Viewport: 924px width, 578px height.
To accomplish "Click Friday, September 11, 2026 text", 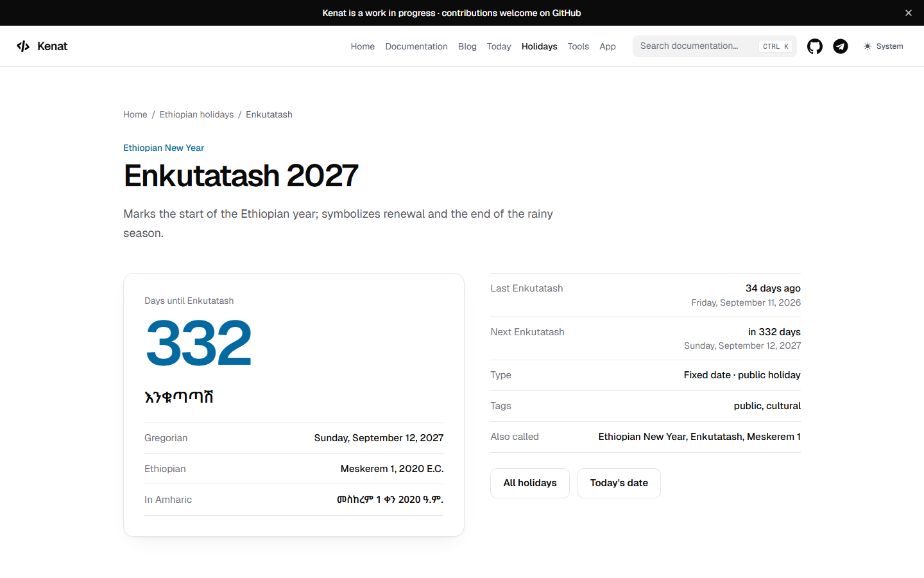I will pyautogui.click(x=746, y=302).
